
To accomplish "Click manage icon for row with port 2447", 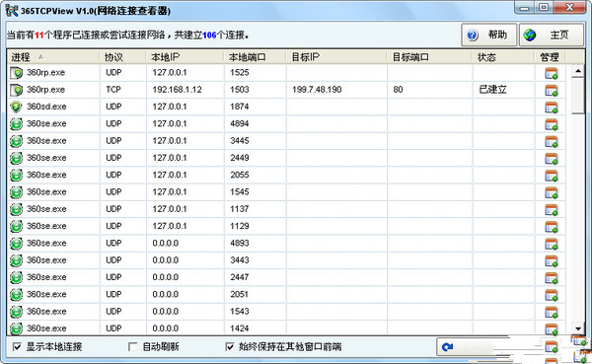I will [552, 278].
